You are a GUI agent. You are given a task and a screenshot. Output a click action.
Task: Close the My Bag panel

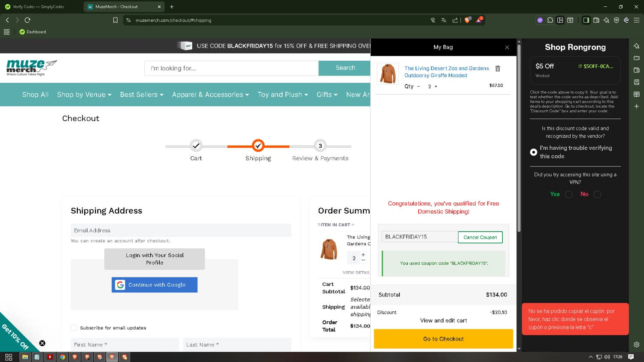pos(507,47)
